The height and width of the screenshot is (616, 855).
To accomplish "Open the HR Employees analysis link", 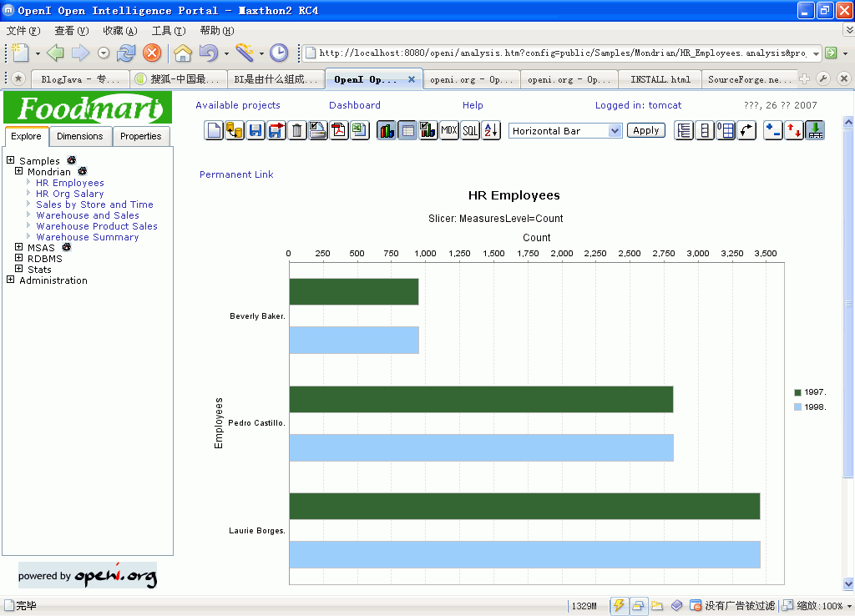I will pyautogui.click(x=70, y=183).
